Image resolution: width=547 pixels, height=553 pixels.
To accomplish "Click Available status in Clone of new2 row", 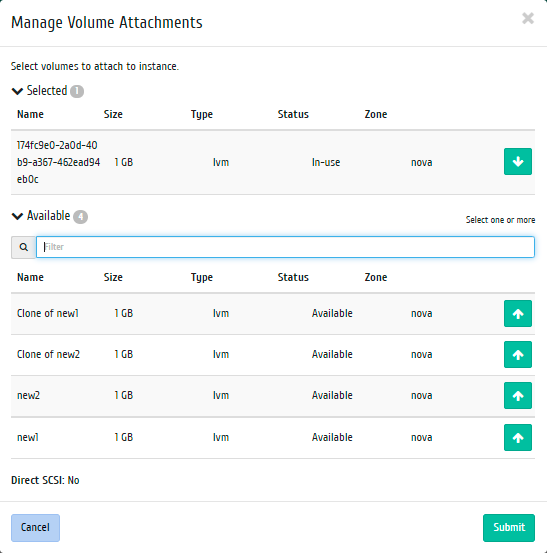I will (x=332, y=354).
